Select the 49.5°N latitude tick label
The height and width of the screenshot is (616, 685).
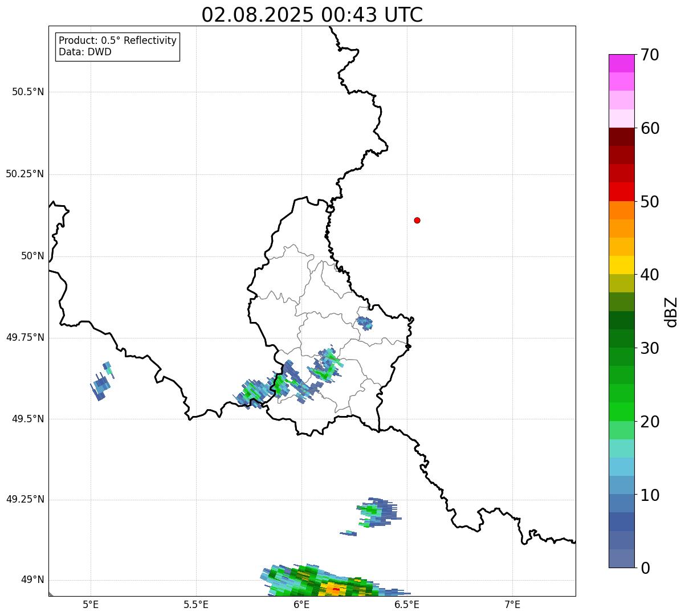click(x=27, y=419)
